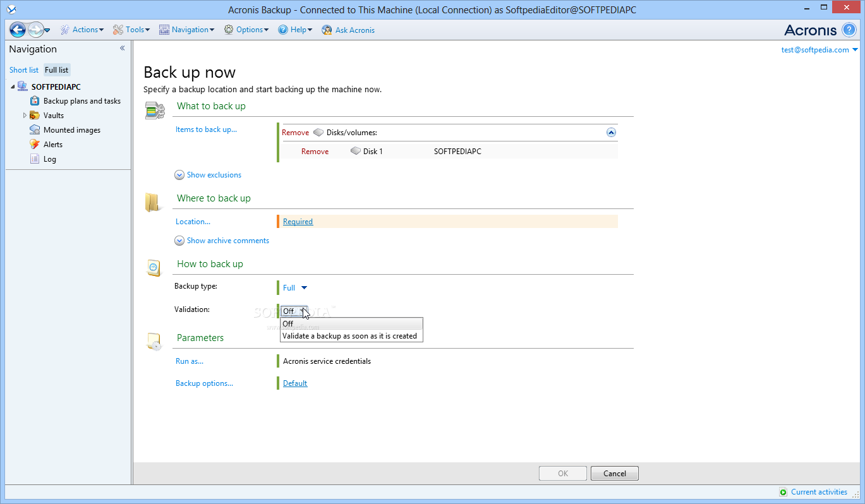Click the Forward navigation arrow button

click(x=35, y=30)
